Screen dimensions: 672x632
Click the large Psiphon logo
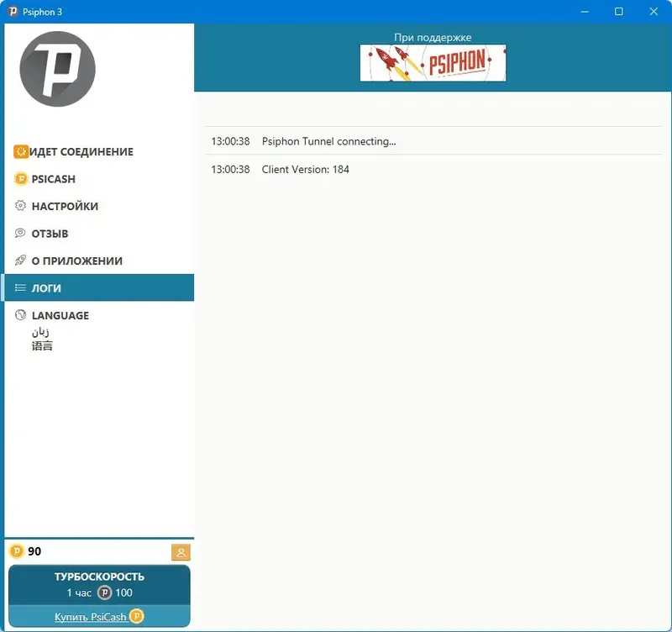[x=57, y=69]
